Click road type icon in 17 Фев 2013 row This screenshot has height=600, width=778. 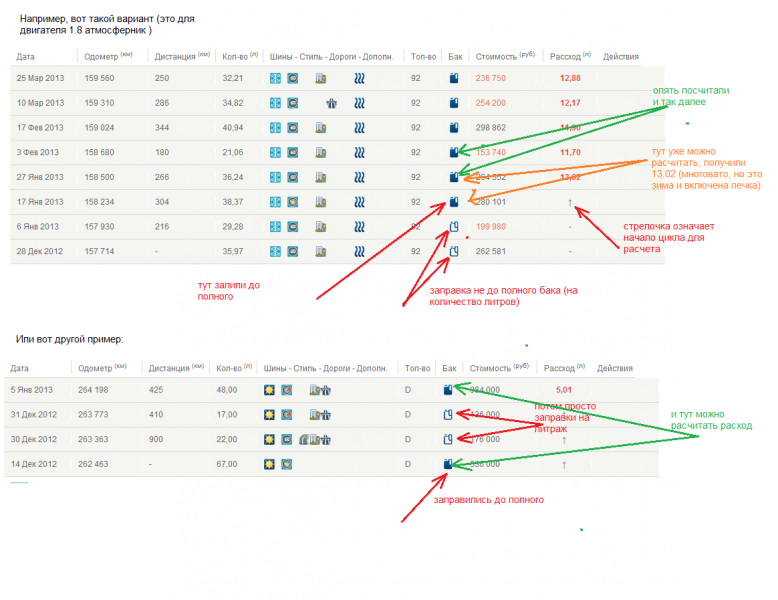[321, 128]
